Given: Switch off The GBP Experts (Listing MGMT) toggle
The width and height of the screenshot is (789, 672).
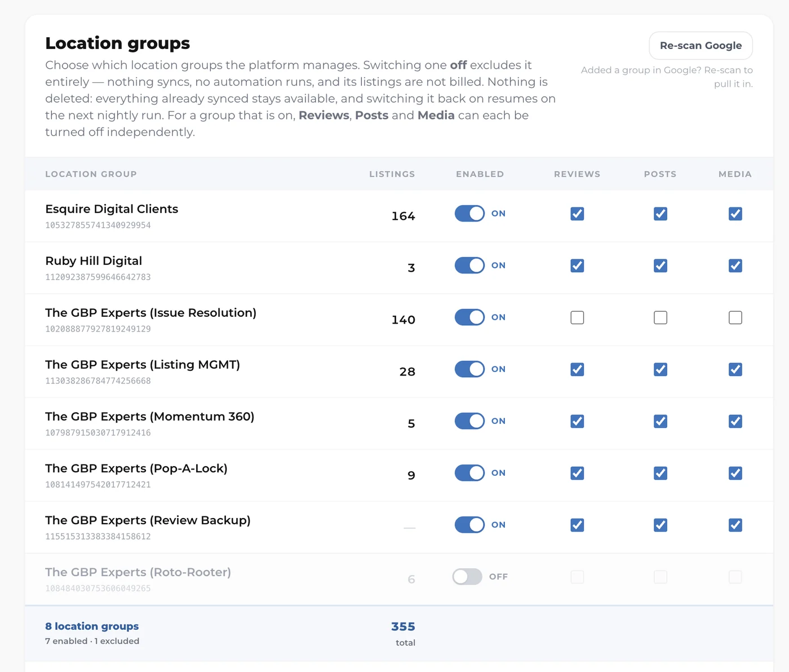Looking at the screenshot, I should pos(469,369).
